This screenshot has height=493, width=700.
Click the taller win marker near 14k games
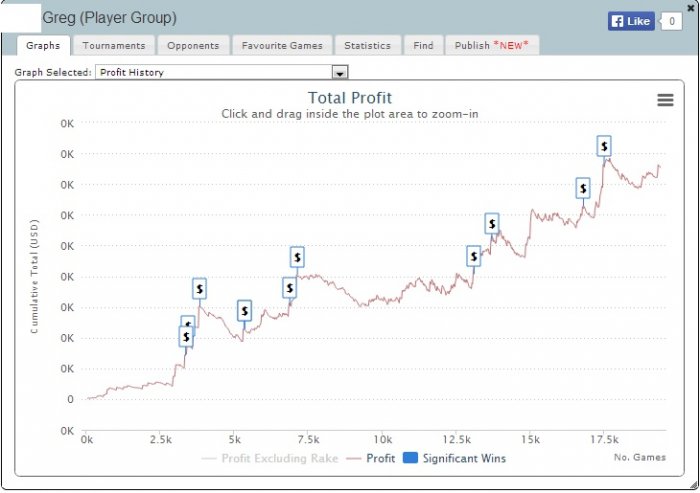click(x=492, y=223)
